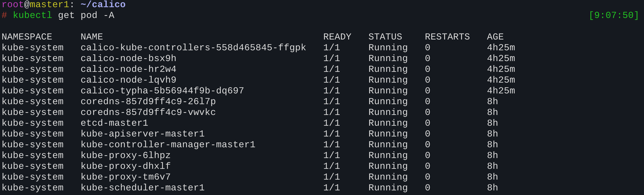This screenshot has width=644, height=195.
Task: Click the coredns-857d9ff4c9-vwvkc pod name
Action: pos(148,112)
